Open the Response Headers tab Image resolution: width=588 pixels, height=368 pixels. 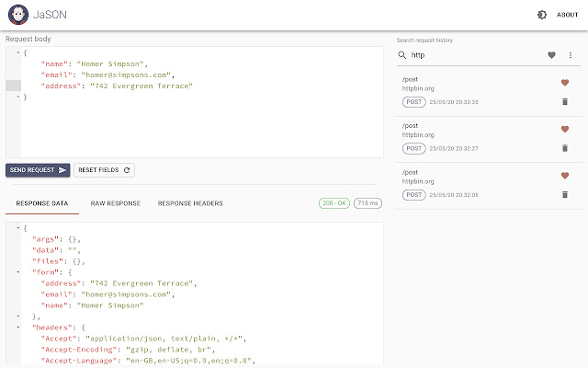tap(190, 202)
